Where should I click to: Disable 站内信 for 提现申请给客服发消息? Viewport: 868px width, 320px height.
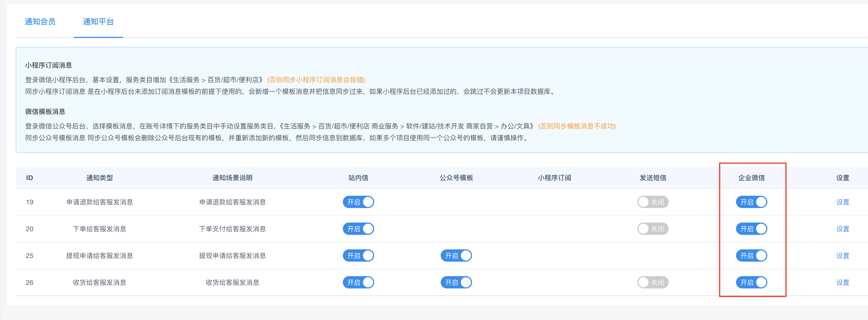[x=358, y=256]
